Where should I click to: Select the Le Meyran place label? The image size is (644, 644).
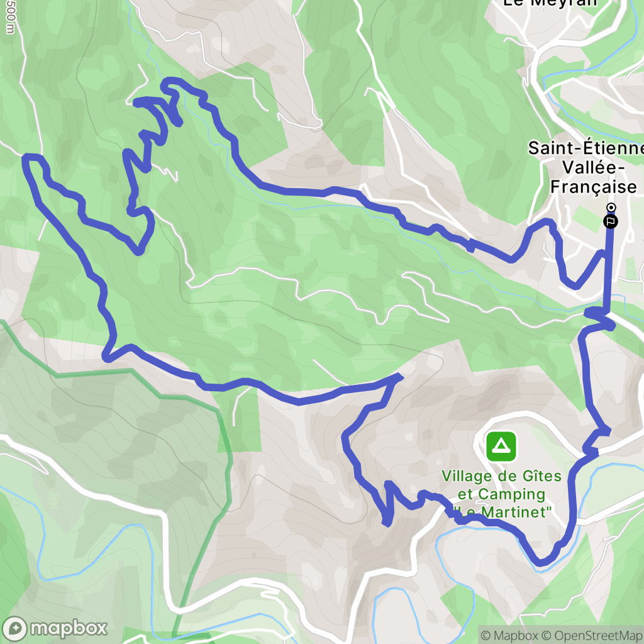tap(550, 3)
